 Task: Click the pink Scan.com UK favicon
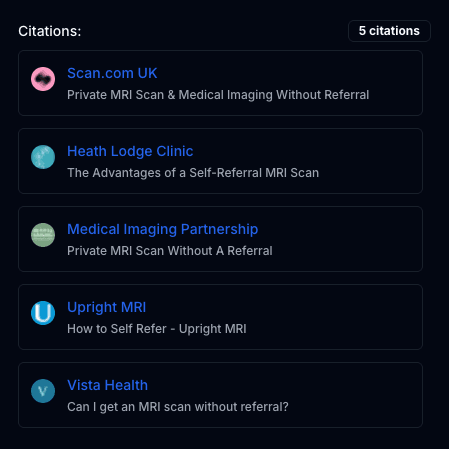tap(43, 79)
